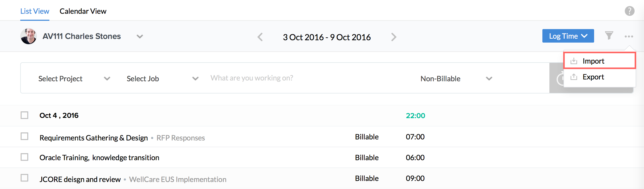Viewport: 644px width, 189px height.
Task: Click the three-dot more options icon
Action: click(629, 37)
